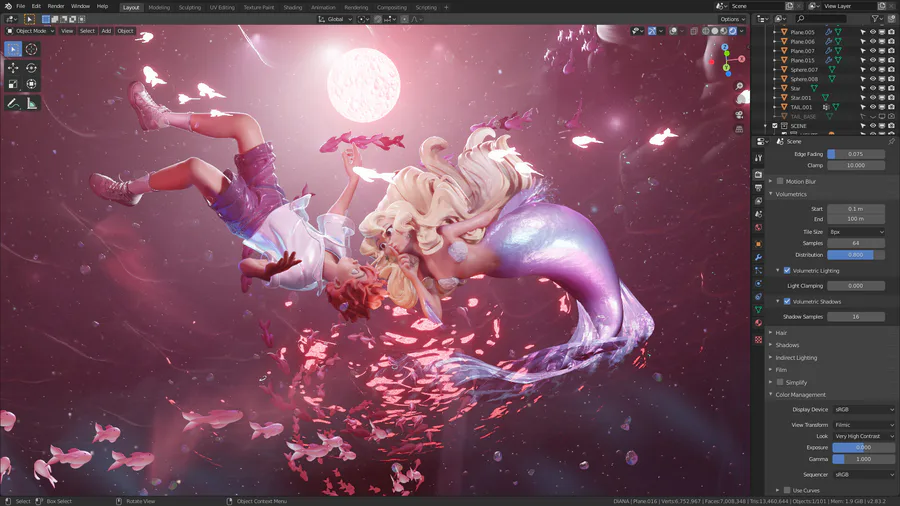Disable the Volumetric Shadows checkbox

(x=787, y=301)
